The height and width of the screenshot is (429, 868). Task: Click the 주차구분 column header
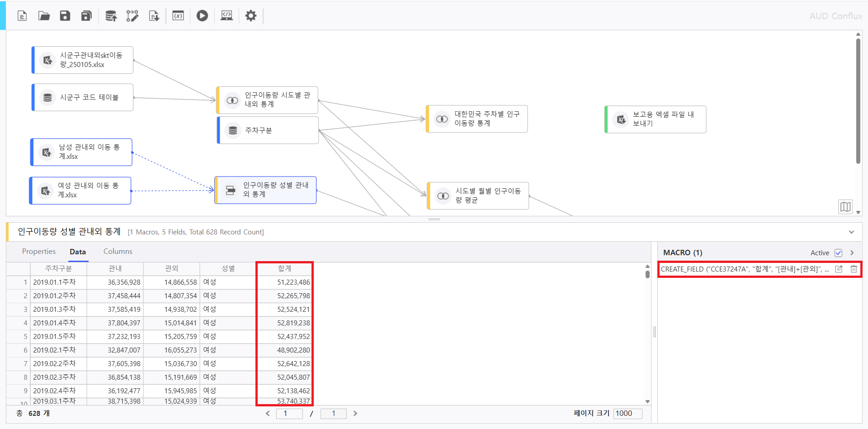58,269
